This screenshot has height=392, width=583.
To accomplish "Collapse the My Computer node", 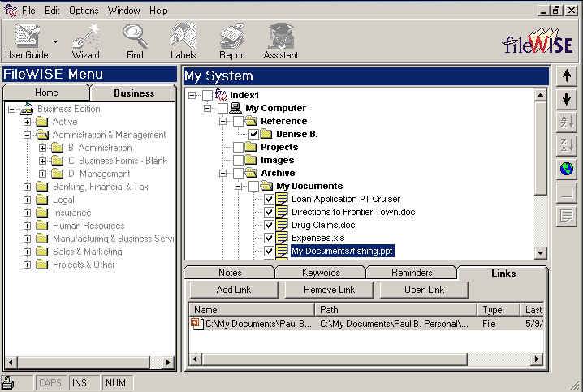I will 208,108.
